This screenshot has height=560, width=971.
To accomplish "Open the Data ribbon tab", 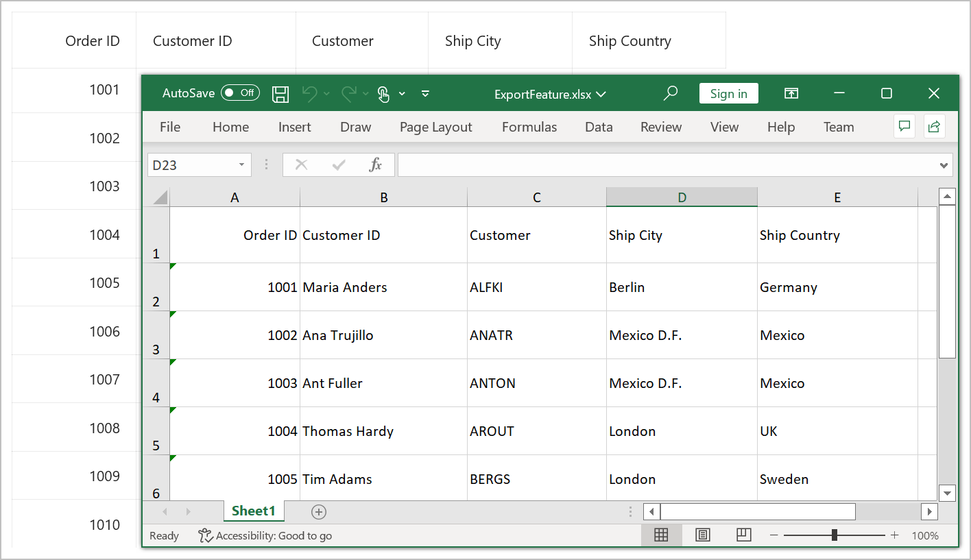I will tap(599, 127).
